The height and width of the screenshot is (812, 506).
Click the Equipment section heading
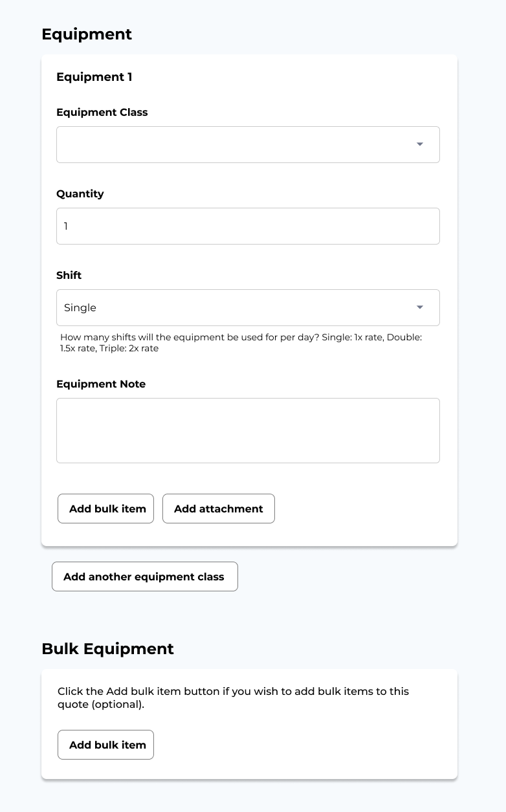point(87,34)
